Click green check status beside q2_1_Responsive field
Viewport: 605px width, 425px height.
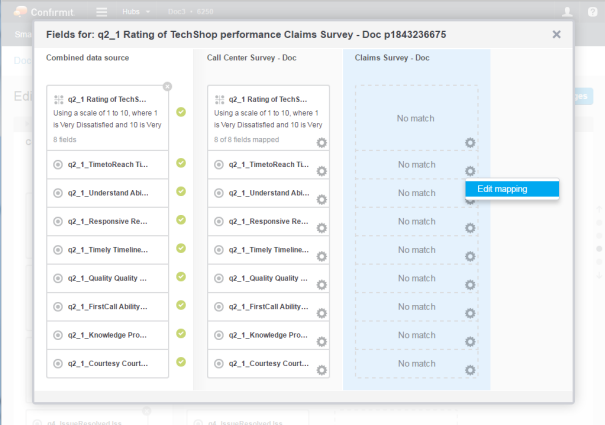[181, 220]
